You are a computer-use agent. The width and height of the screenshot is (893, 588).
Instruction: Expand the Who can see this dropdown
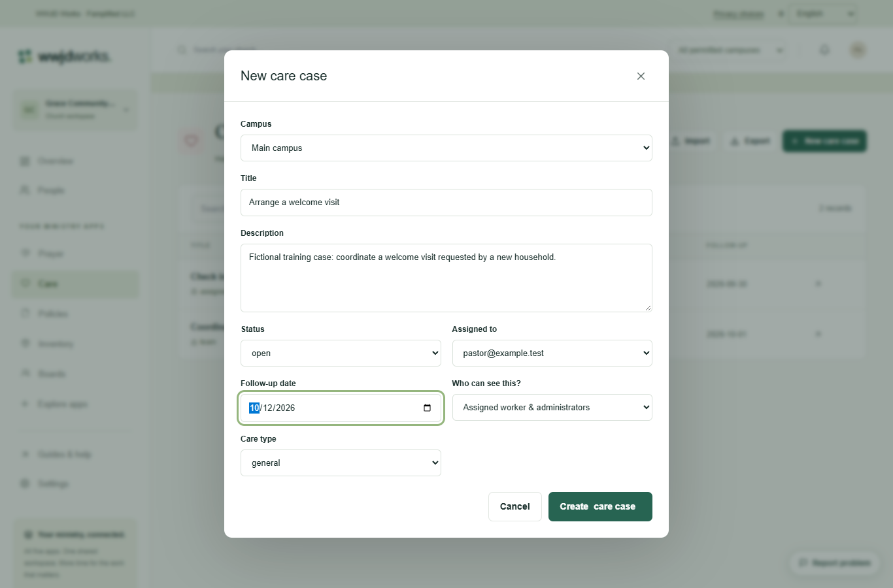(x=552, y=408)
